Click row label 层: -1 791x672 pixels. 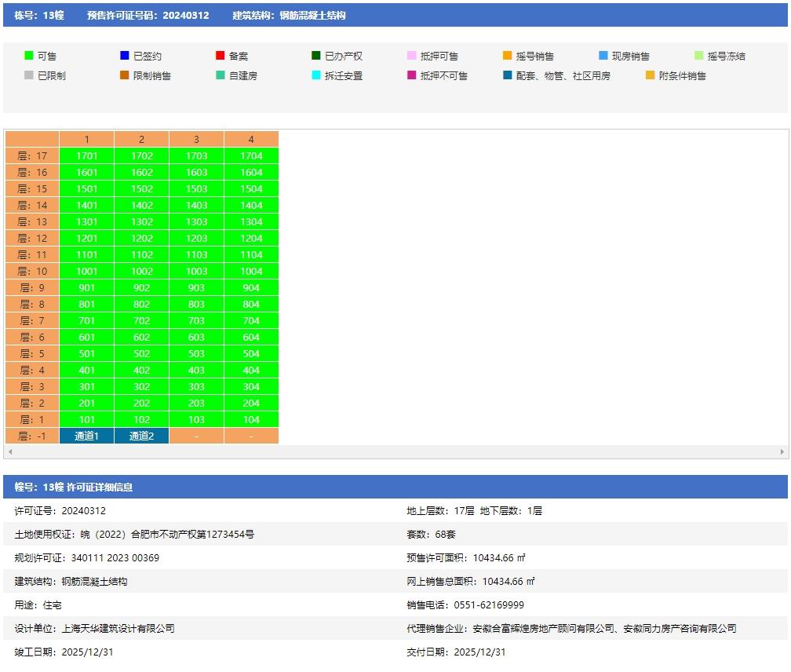[x=32, y=436]
